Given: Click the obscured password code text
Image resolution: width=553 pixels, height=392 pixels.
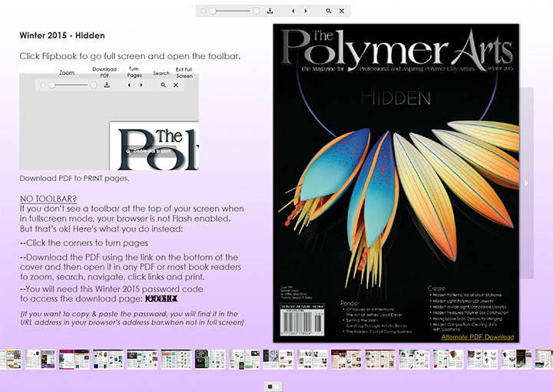Looking at the screenshot, I should 161,299.
